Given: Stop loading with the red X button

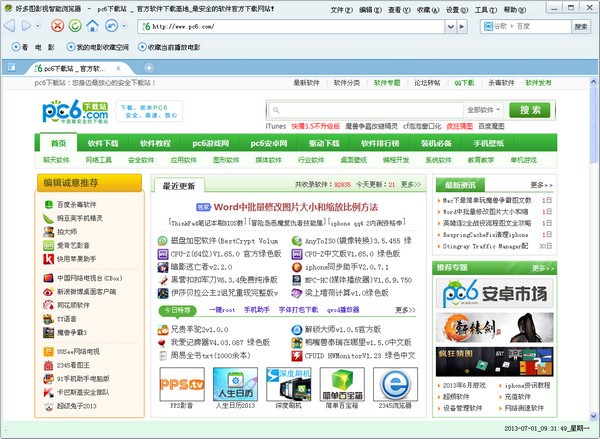Looking at the screenshot, I should click(x=57, y=26).
